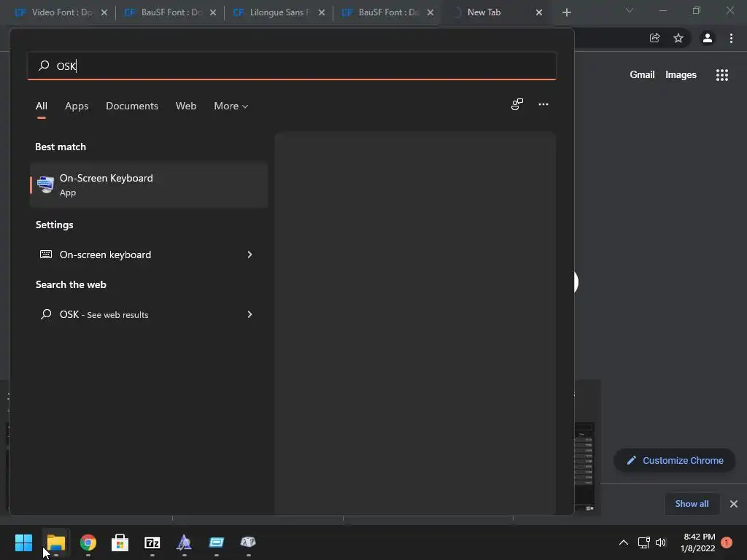Open the three-dot options in the search panel

(x=543, y=104)
